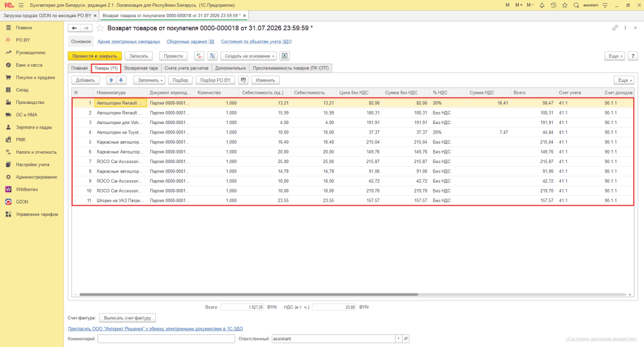Viewport: 644px width, 347px height.
Task: Click invite Интернет Решения to 1С-ЭДО link
Action: point(155,329)
